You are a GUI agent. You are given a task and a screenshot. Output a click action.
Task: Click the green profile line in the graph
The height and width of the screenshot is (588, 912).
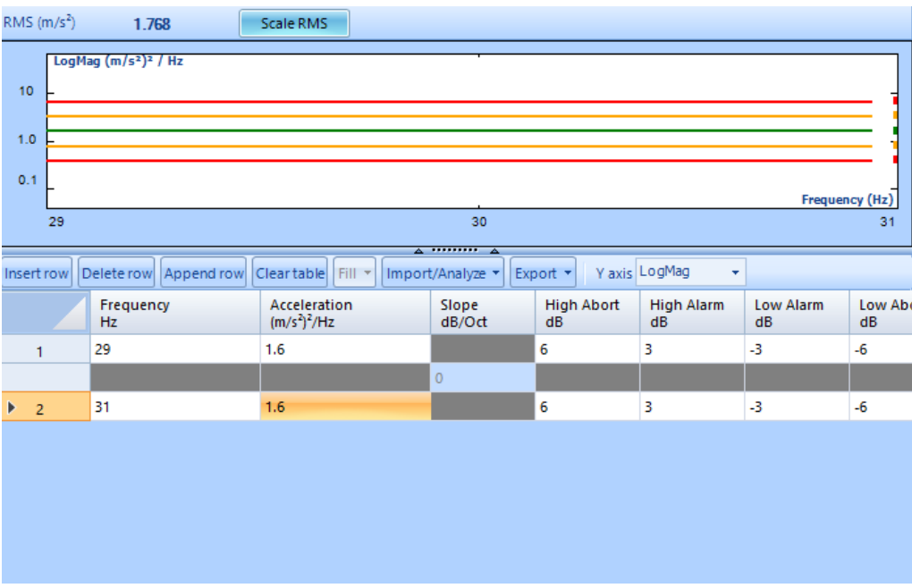(x=447, y=130)
